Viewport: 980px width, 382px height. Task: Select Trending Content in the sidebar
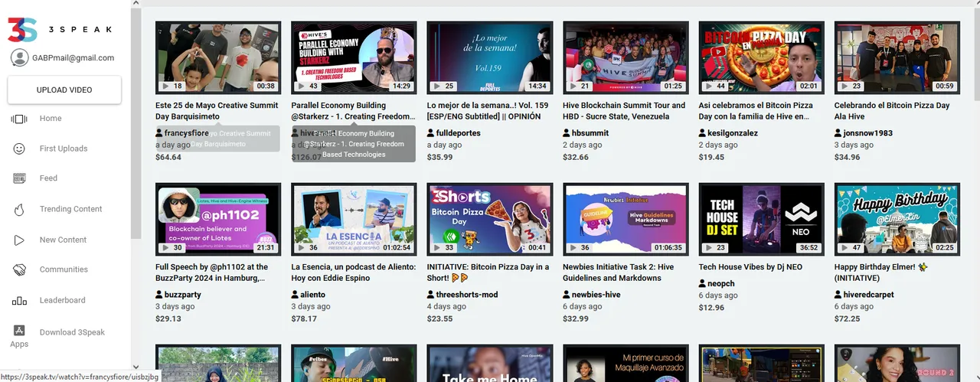pyautogui.click(x=71, y=209)
